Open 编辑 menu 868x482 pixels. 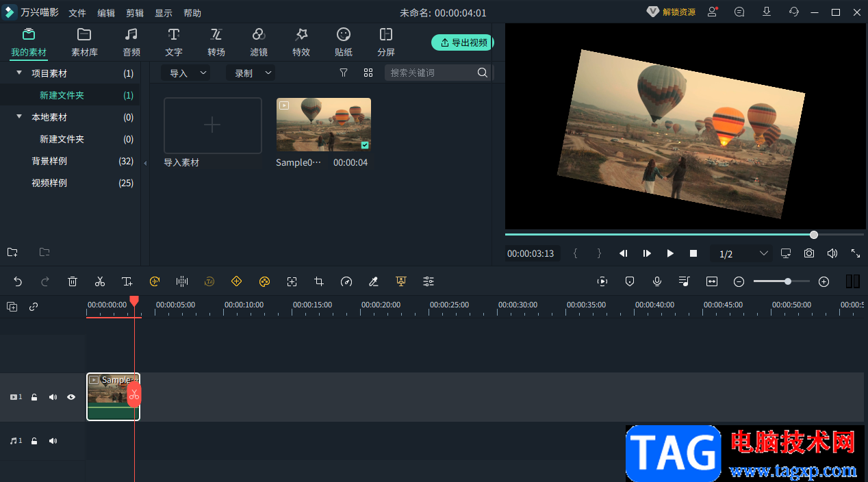(106, 13)
